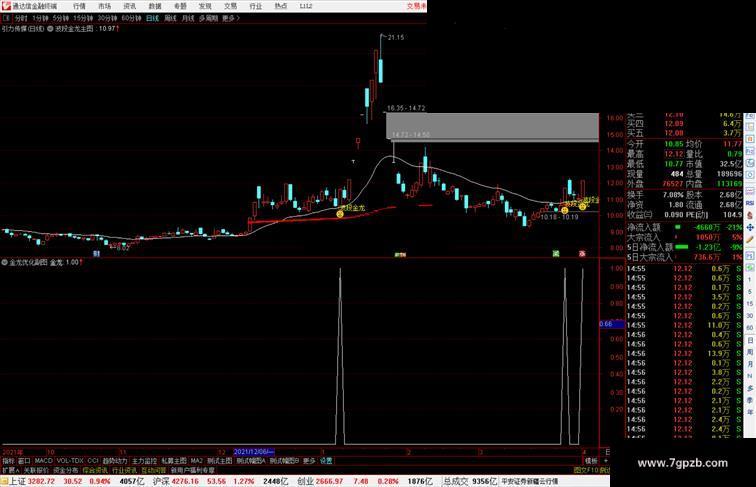Click the first 波段金龙 gold coin marker
Image resolution: width=756 pixels, height=487 pixels.
(x=340, y=214)
